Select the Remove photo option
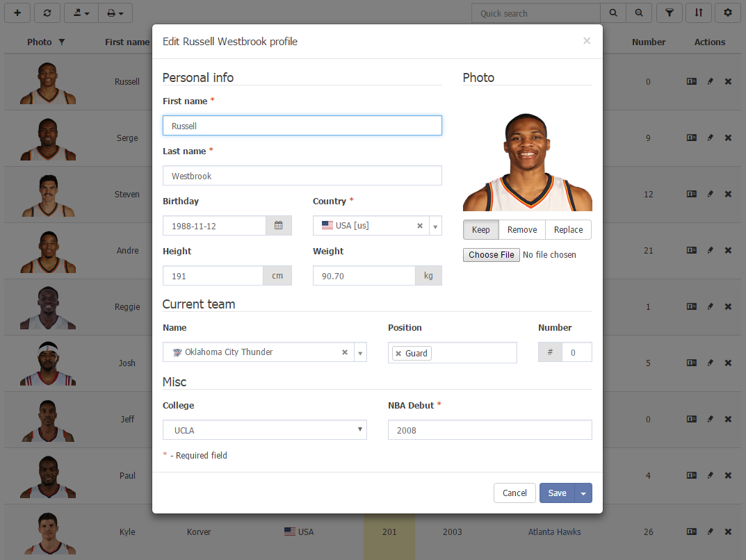 (x=521, y=230)
